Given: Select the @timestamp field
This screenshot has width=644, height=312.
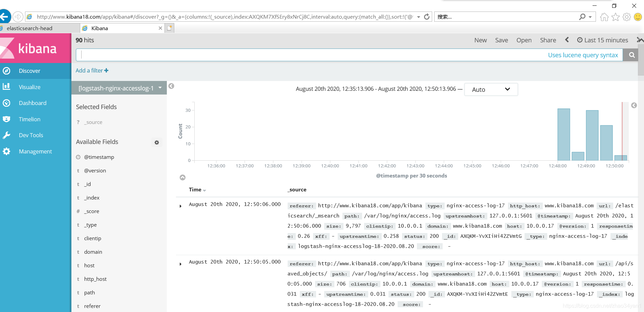Looking at the screenshot, I should click(x=99, y=157).
